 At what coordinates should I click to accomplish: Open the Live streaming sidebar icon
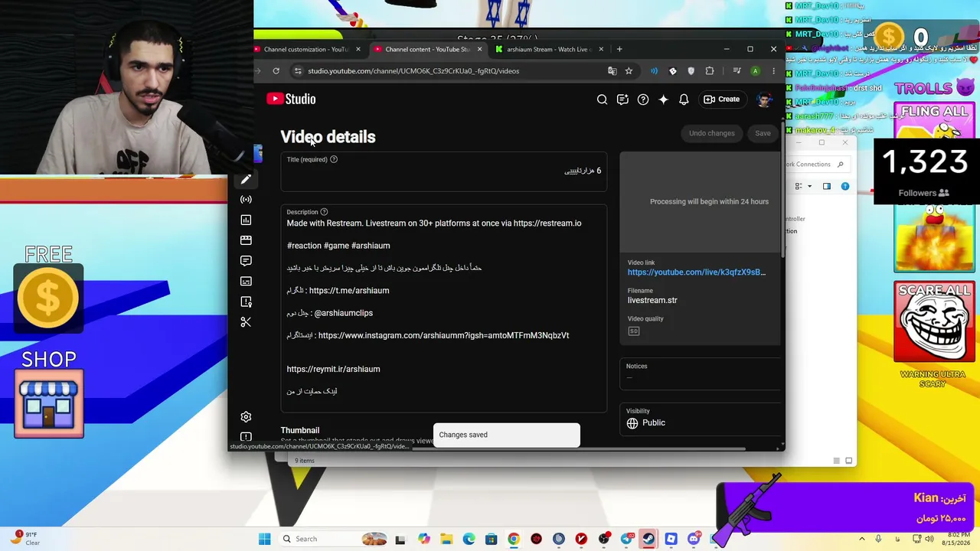pyautogui.click(x=246, y=199)
